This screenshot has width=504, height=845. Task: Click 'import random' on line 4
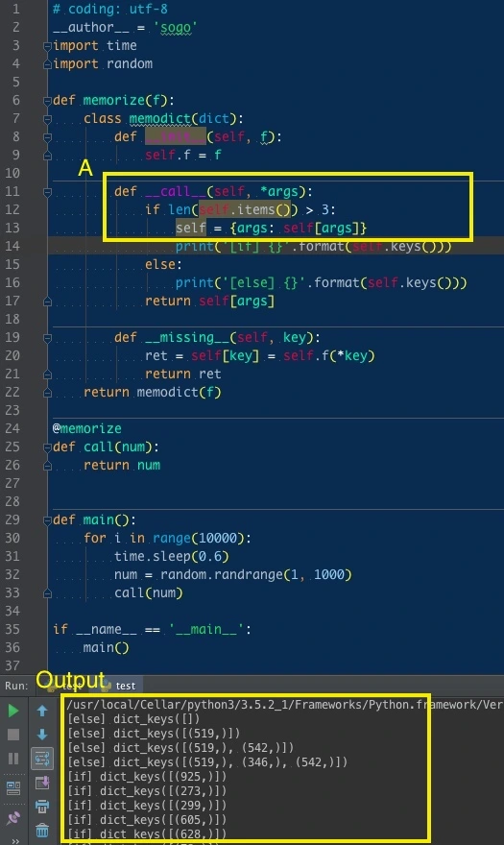point(103,63)
